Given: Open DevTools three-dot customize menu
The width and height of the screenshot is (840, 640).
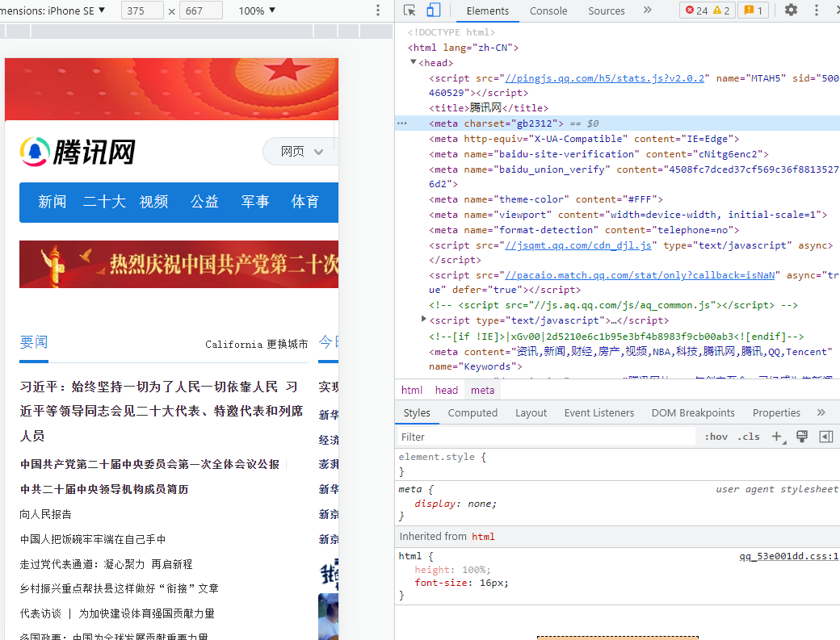Looking at the screenshot, I should point(817,10).
